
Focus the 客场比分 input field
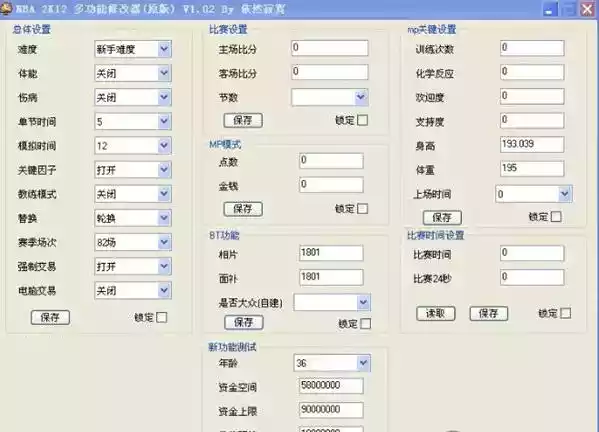coord(330,72)
